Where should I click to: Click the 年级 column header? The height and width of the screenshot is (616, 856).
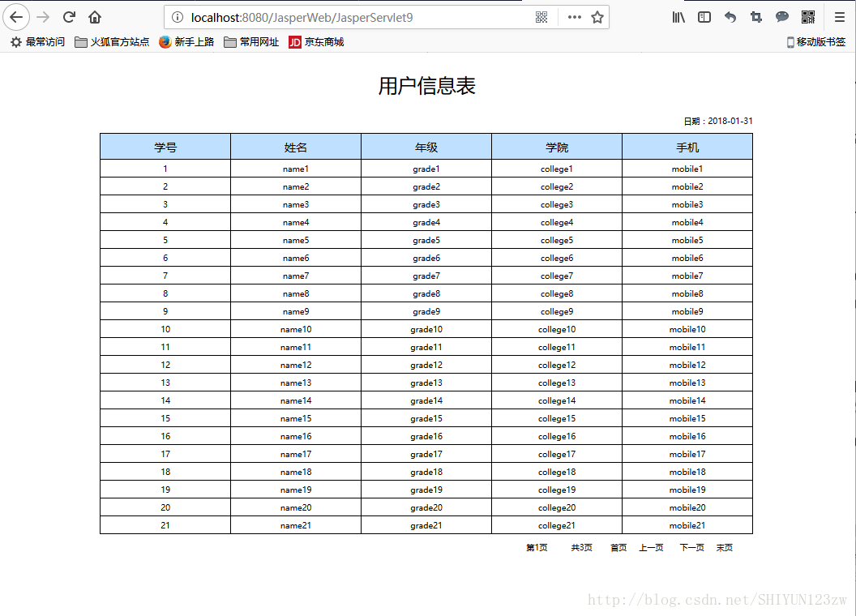(x=426, y=147)
